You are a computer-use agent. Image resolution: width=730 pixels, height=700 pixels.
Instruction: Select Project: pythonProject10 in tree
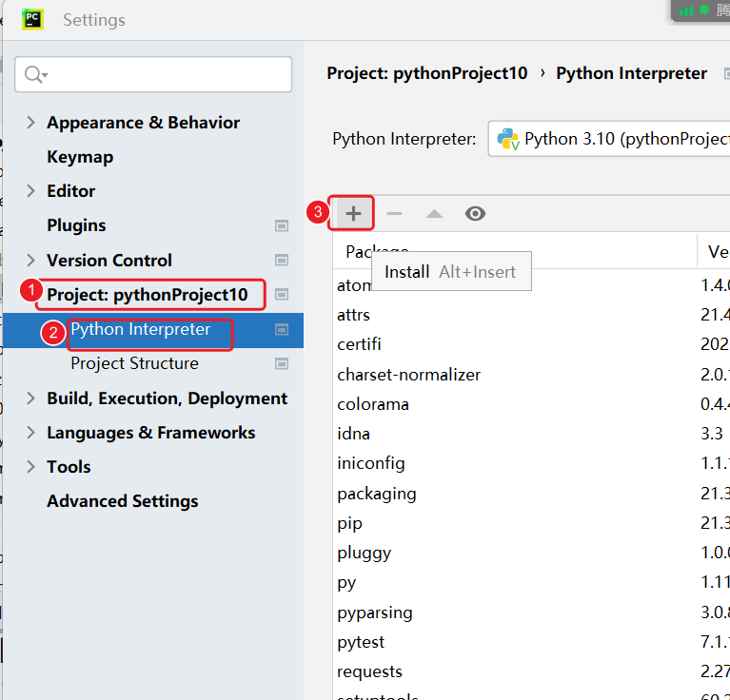(148, 295)
